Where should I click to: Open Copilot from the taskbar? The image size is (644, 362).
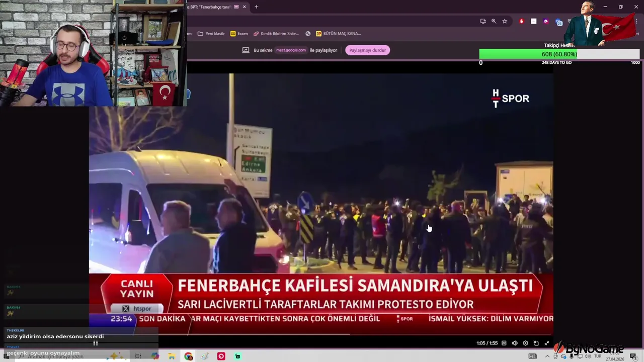[x=155, y=356]
